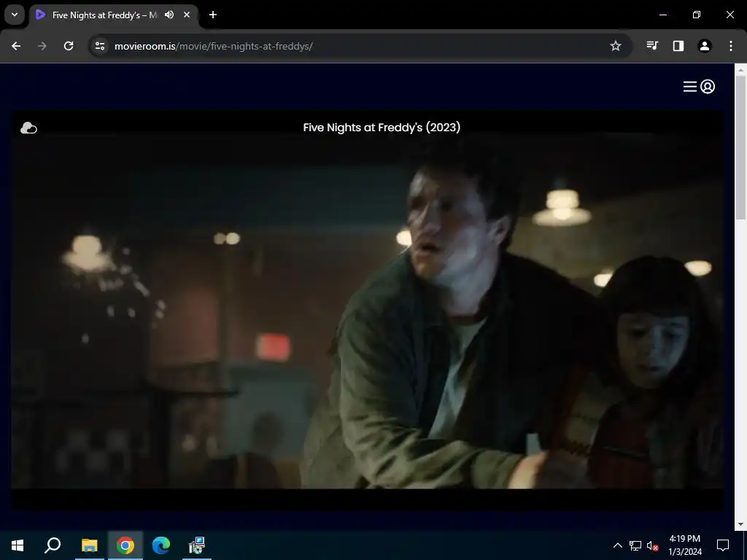Restore down the Chrome window
747x560 pixels.
point(697,15)
